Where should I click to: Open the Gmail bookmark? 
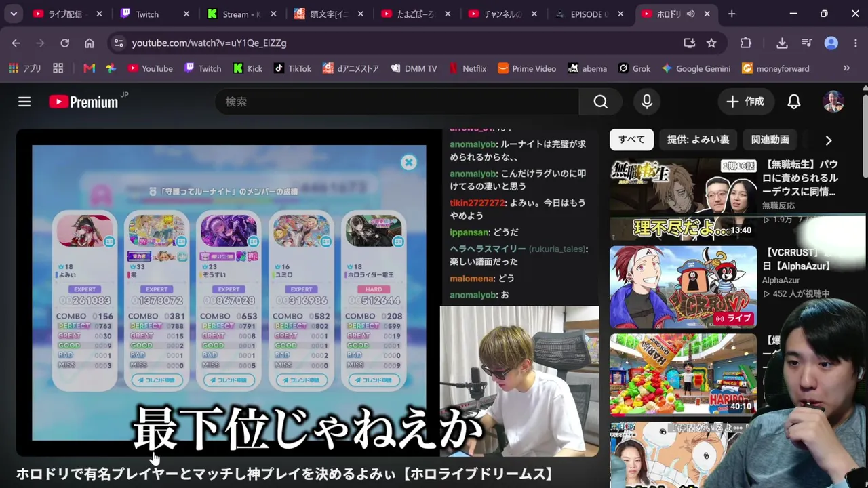point(89,68)
